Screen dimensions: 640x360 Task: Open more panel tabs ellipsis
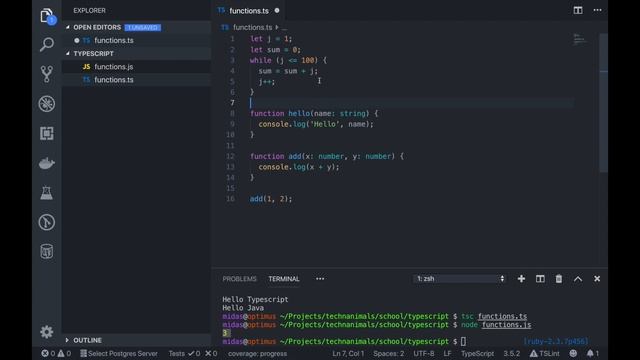(x=320, y=279)
